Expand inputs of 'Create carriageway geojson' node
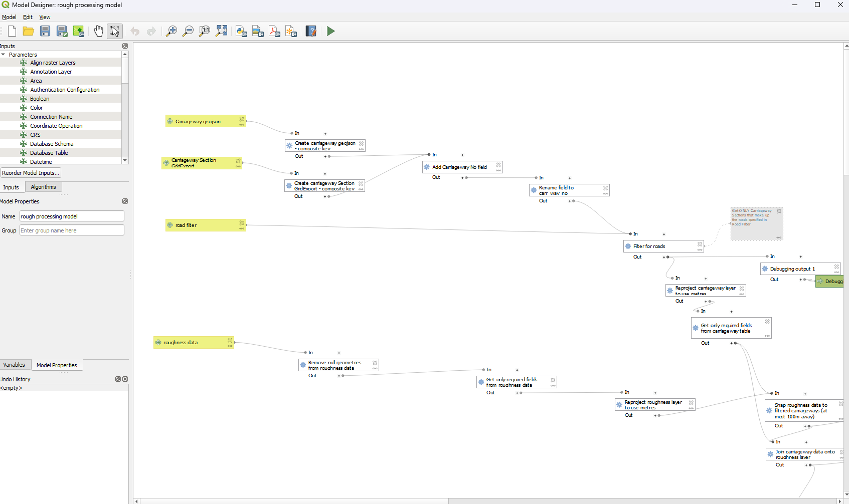Screen dimensions: 849x504 (325, 134)
